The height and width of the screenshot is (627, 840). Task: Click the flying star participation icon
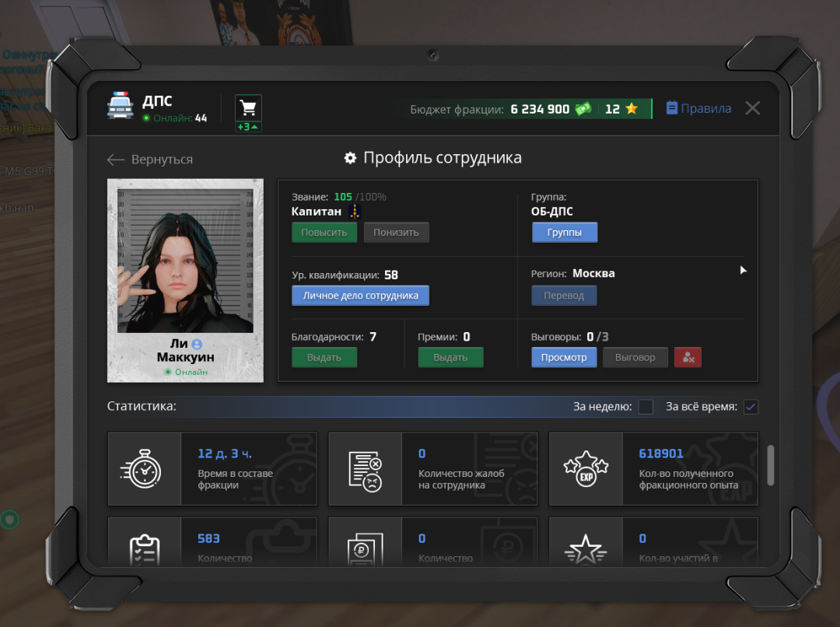click(586, 550)
